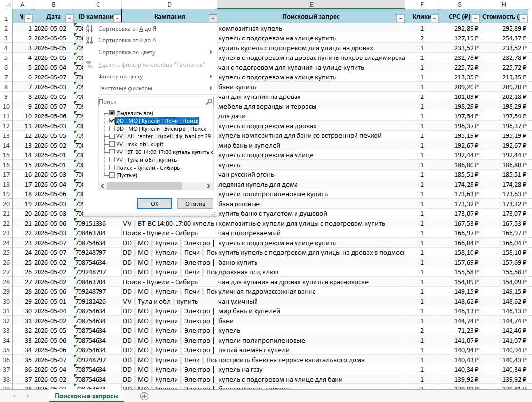
Task: Click the search magnifier icon in filter box
Action: (209, 102)
